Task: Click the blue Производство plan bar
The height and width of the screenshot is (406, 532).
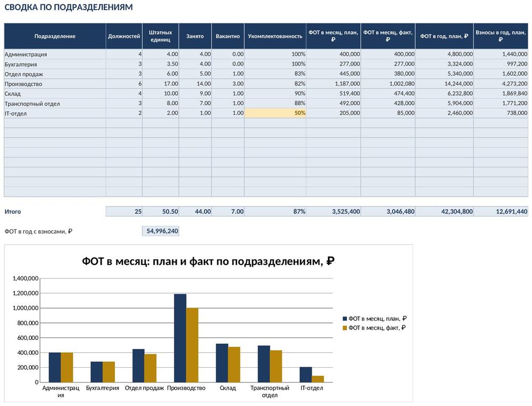Action: [x=180, y=338]
